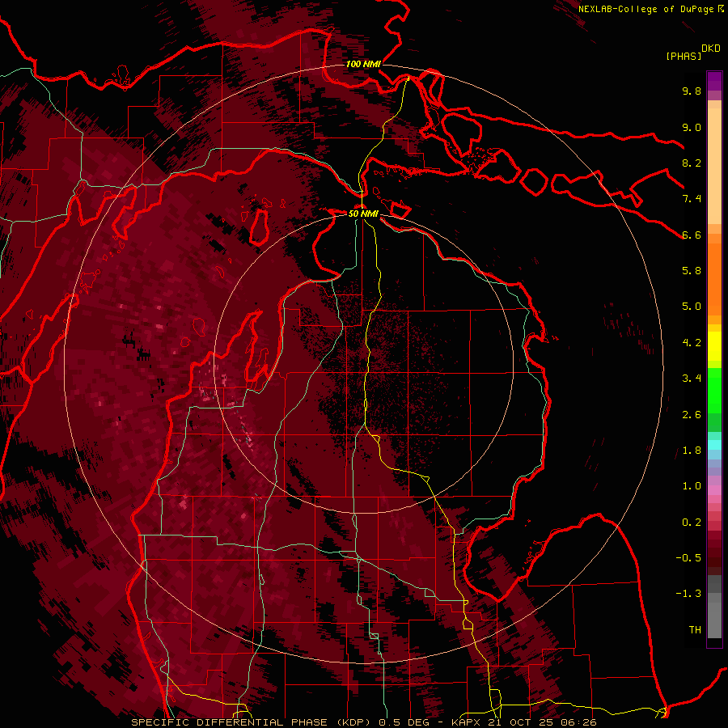Click the 21 OCT 25 06:26 timestamp
728x728 pixels.
point(542,722)
